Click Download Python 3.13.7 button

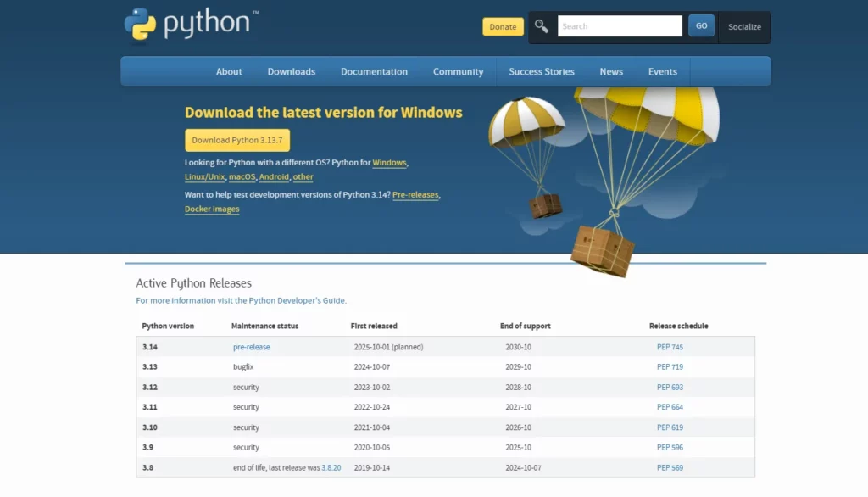click(x=237, y=140)
